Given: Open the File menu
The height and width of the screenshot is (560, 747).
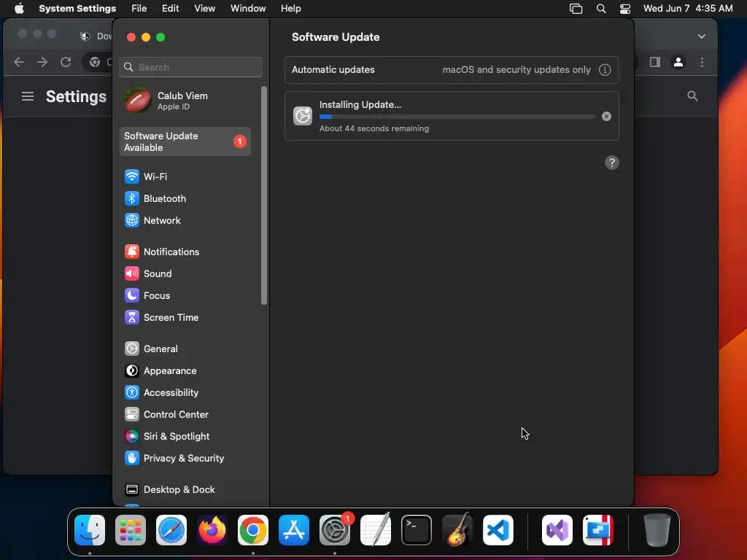Looking at the screenshot, I should point(139,9).
